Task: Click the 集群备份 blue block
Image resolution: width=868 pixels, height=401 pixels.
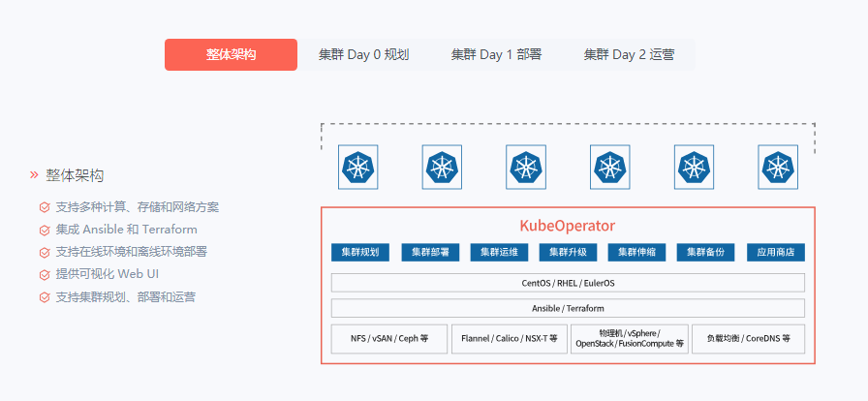Action: (706, 253)
